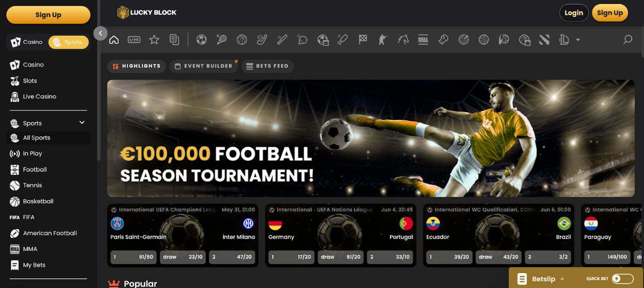This screenshot has height=288, width=644.
Task: Toggle the Quick Bet switch
Action: point(622,279)
